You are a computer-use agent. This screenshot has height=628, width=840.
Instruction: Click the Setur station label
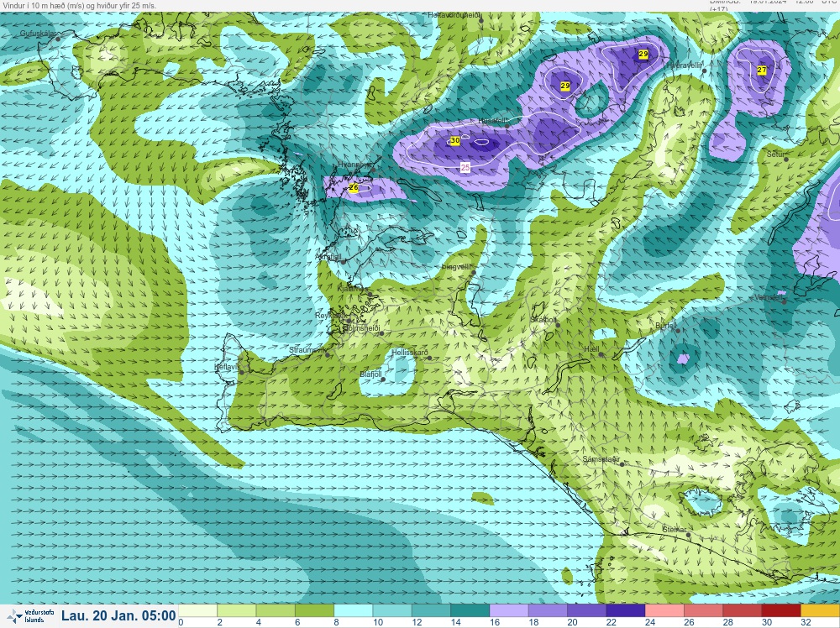(775, 154)
